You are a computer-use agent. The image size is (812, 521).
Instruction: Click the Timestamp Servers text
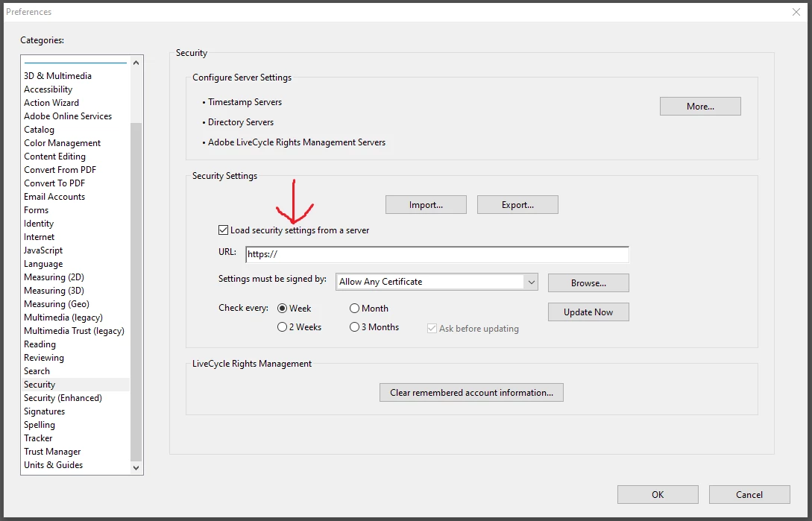click(245, 102)
